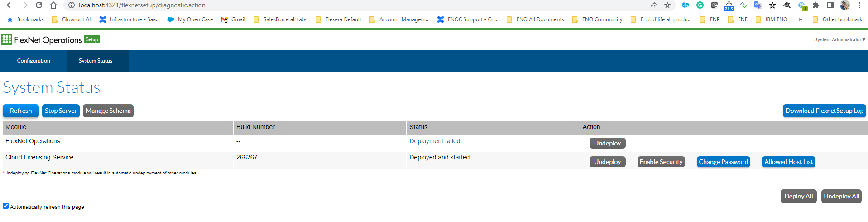Share this page via address bar share icon
The width and height of the screenshot is (868, 222).
coord(653,5)
